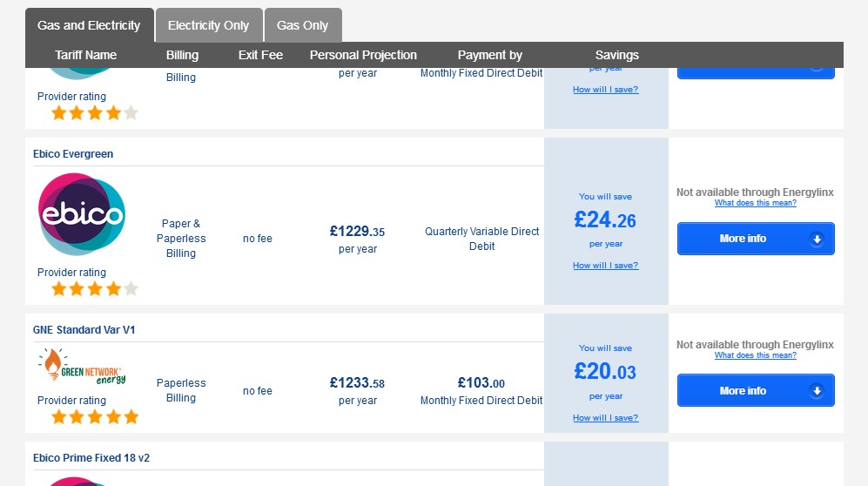Click 'What does this mean?' for GNE tariff

(x=755, y=355)
